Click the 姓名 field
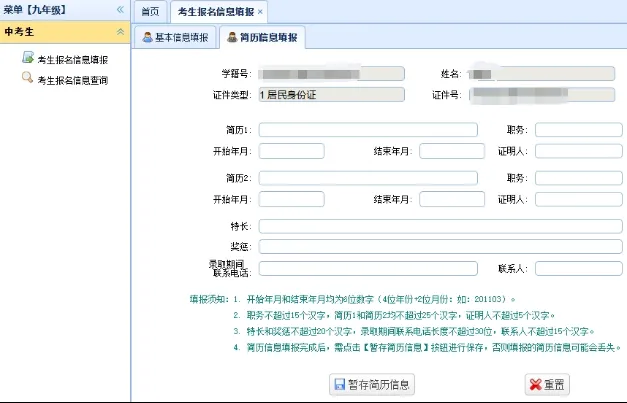The image size is (627, 403). pyautogui.click(x=542, y=74)
